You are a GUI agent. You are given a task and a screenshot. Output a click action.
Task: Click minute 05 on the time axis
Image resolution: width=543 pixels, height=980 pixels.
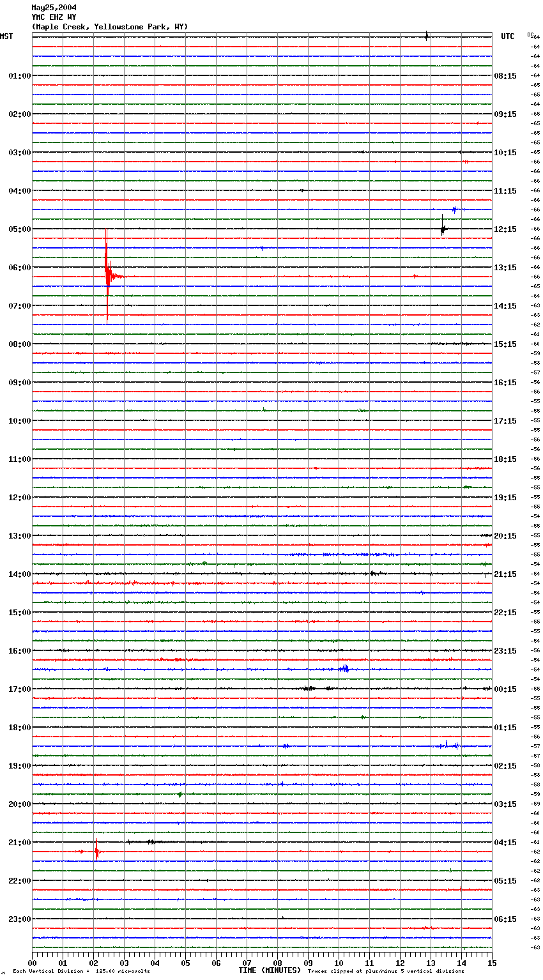pyautogui.click(x=185, y=963)
